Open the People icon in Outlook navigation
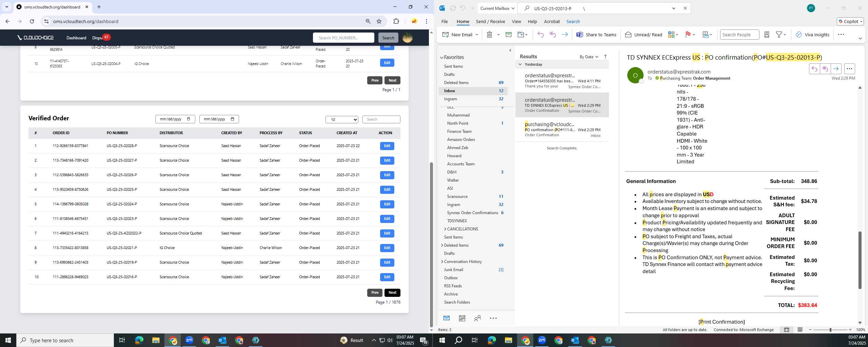This screenshot has width=868, height=347. pyautogui.click(x=477, y=318)
